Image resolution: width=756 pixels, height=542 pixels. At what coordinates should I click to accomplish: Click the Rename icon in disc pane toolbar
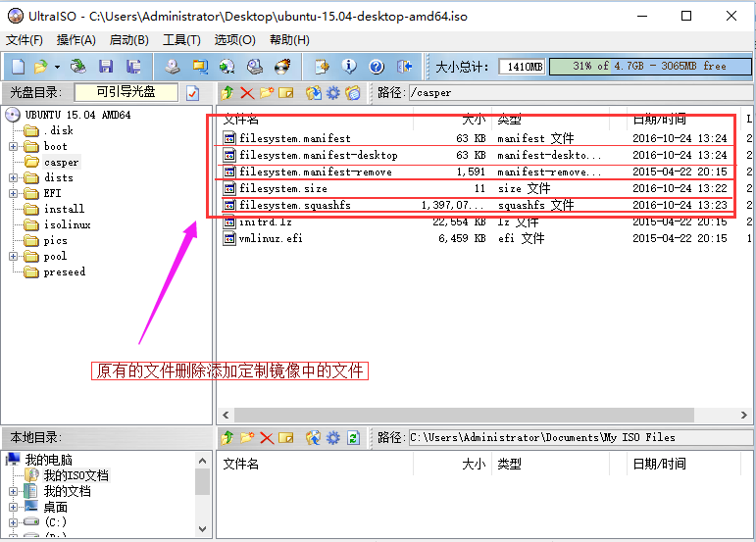(286, 92)
